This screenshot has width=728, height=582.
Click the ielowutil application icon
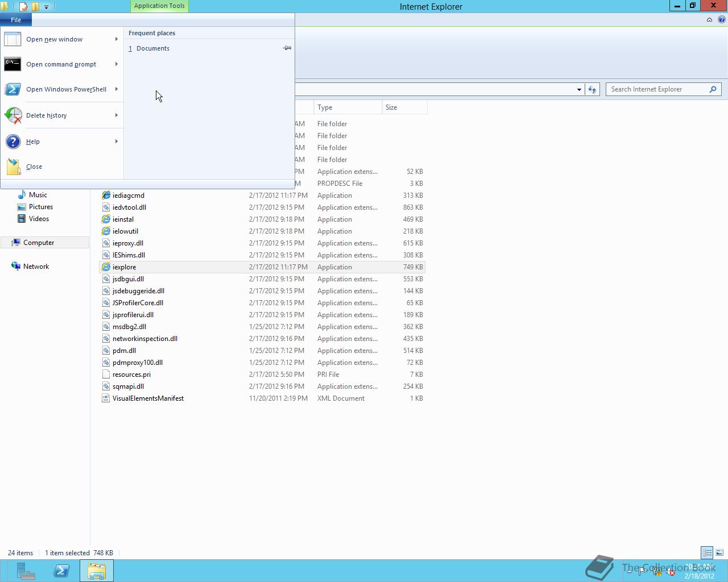click(106, 231)
